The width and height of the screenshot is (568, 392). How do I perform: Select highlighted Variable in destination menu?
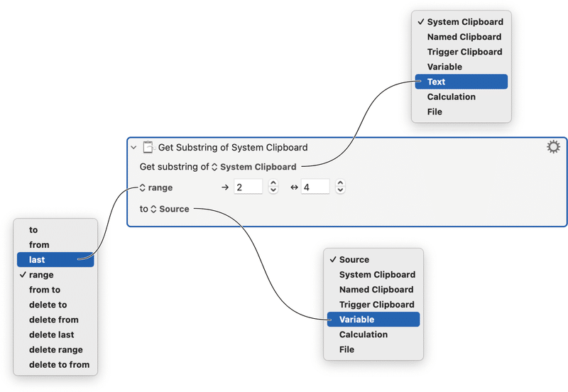point(373,319)
